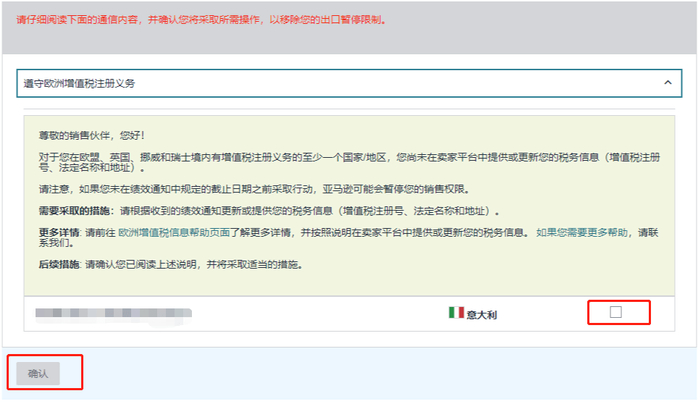
Task: Collapse the section using the chevron arrow
Action: (x=667, y=83)
